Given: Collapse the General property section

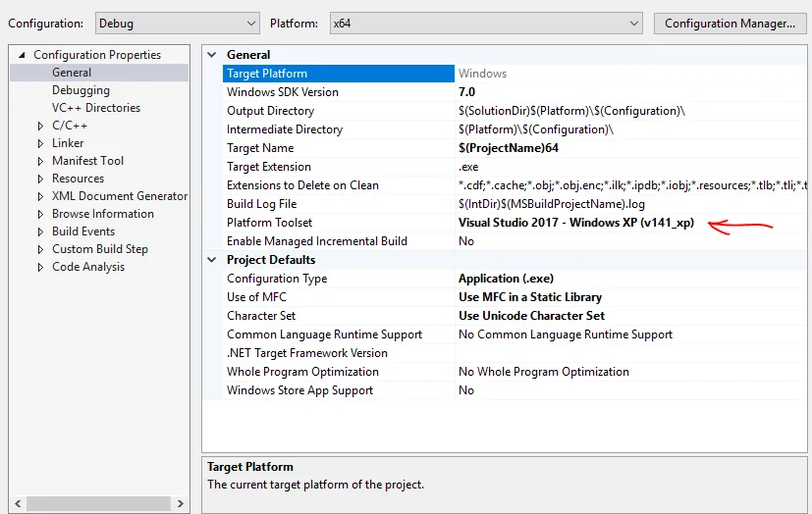Looking at the screenshot, I should tap(213, 55).
